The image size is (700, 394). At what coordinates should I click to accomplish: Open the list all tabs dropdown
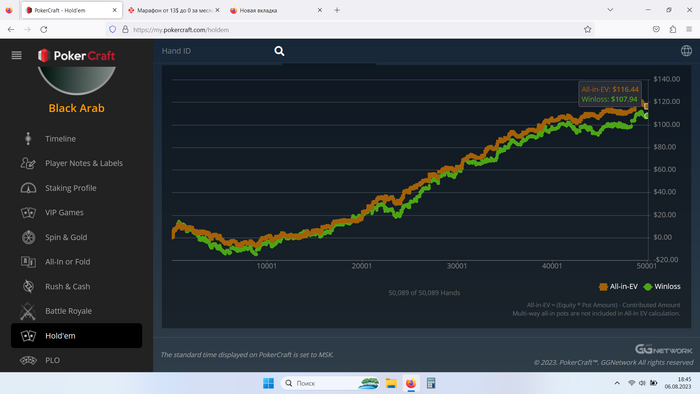click(x=610, y=10)
